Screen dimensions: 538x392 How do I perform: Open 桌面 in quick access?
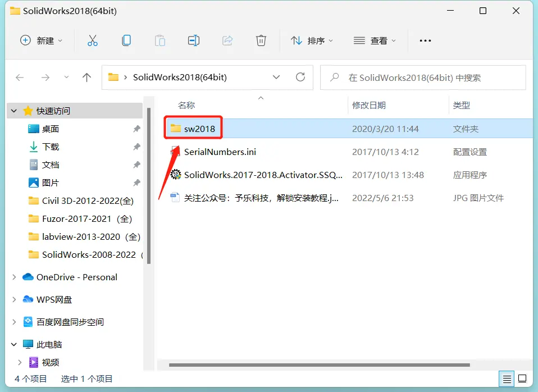pos(51,129)
